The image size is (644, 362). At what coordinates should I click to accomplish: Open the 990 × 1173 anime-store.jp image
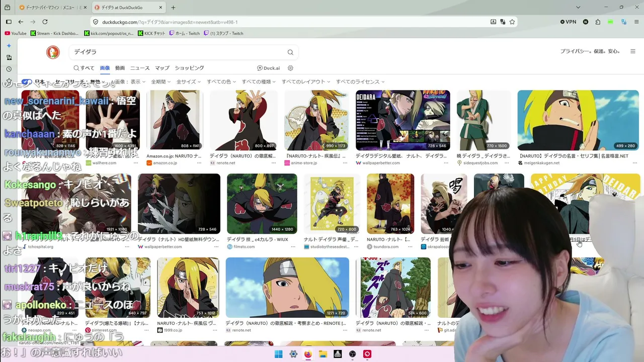[x=316, y=120]
